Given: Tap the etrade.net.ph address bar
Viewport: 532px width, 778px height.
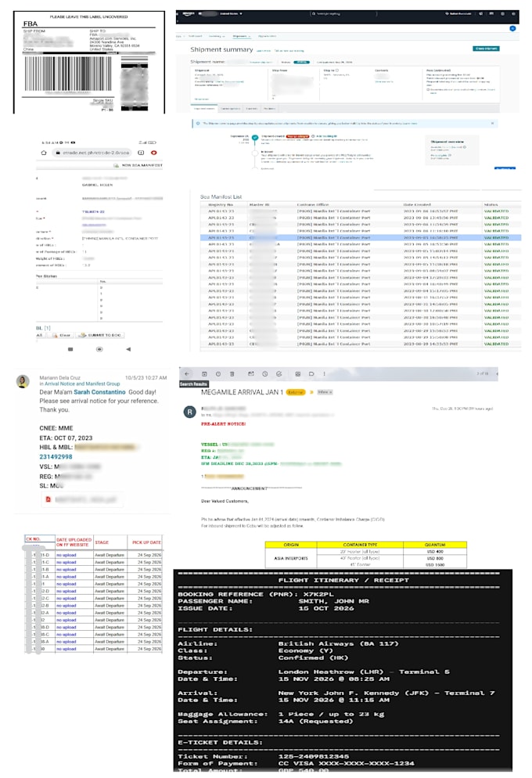Looking at the screenshot, I should [x=92, y=153].
